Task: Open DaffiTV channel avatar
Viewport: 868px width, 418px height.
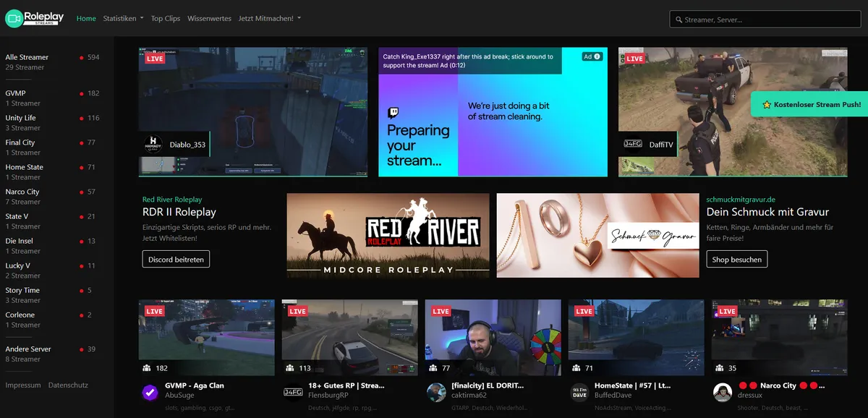Action: 633,145
